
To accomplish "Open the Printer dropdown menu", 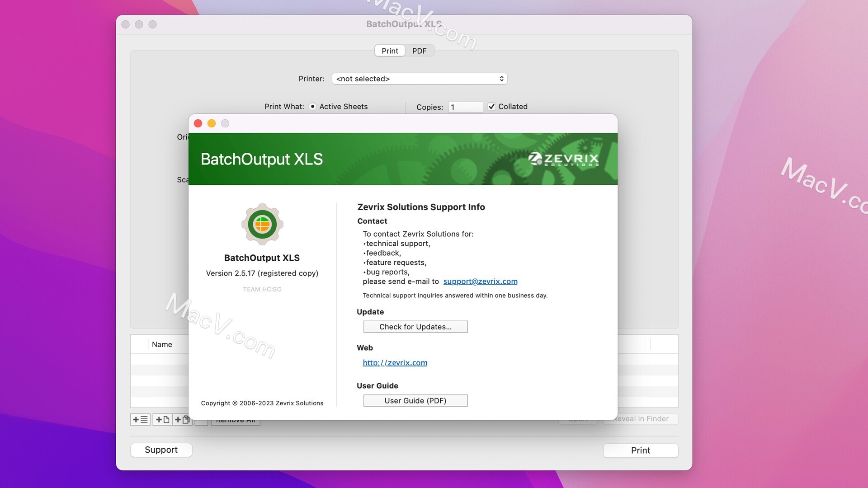I will click(420, 79).
